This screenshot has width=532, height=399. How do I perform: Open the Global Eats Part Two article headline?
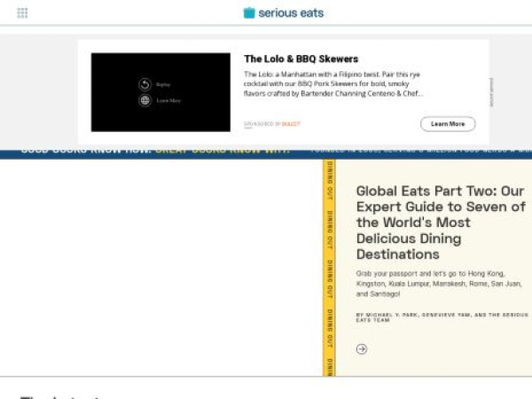point(441,223)
